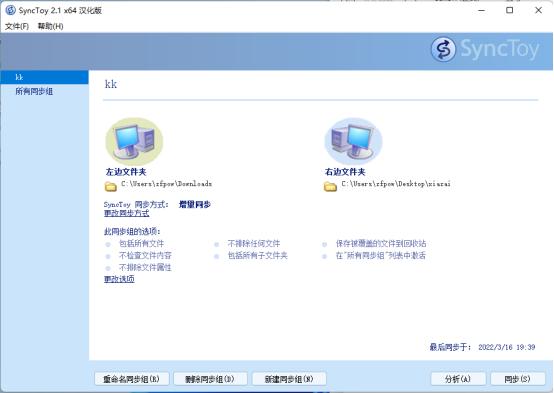Click the 左边文件夹 label
The width and height of the screenshot is (554, 393).
tap(126, 172)
